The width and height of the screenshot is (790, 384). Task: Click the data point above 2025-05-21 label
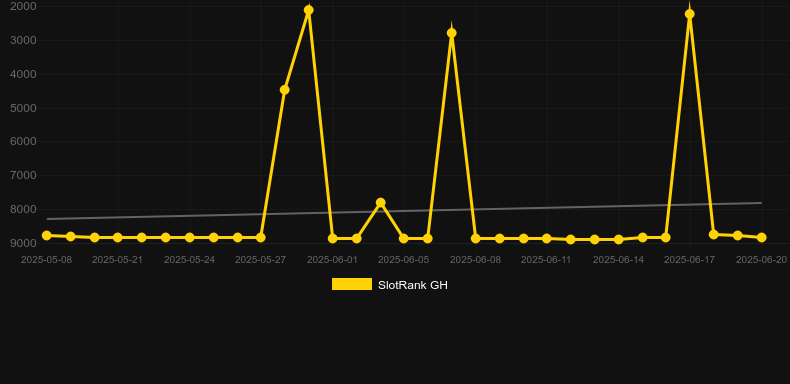tap(117, 237)
